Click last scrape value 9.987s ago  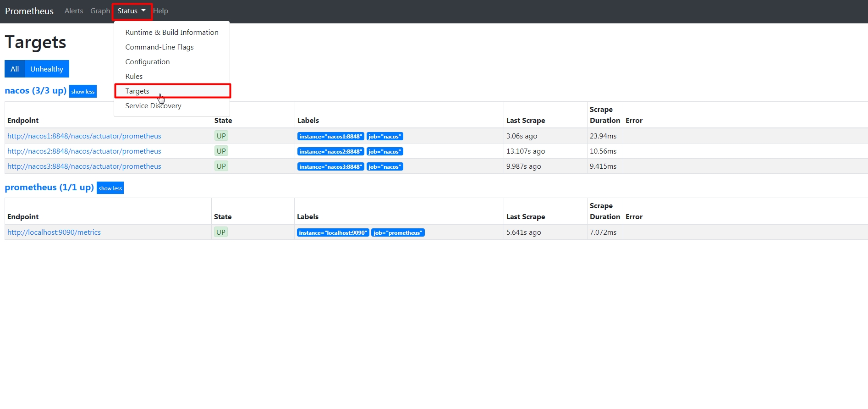524,166
